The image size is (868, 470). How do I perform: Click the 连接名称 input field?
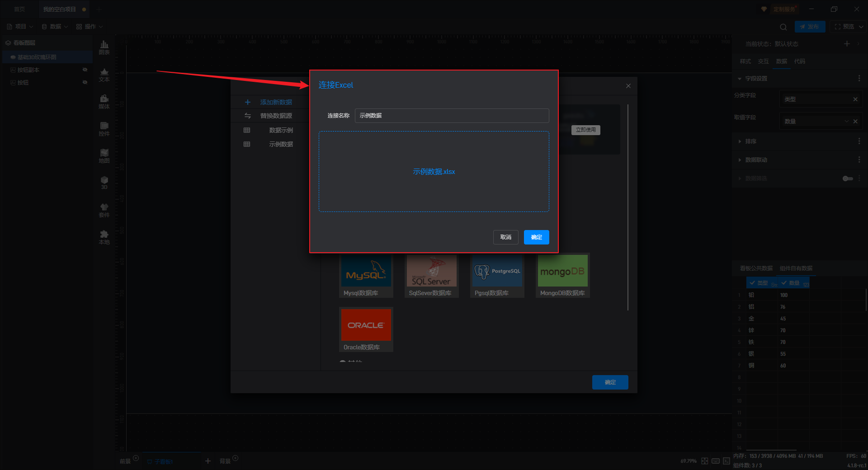(x=452, y=116)
